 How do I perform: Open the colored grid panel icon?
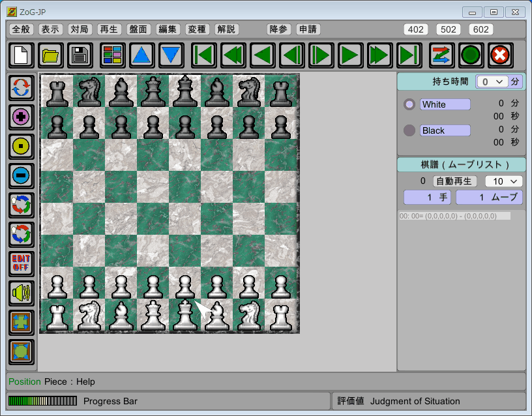click(113, 55)
